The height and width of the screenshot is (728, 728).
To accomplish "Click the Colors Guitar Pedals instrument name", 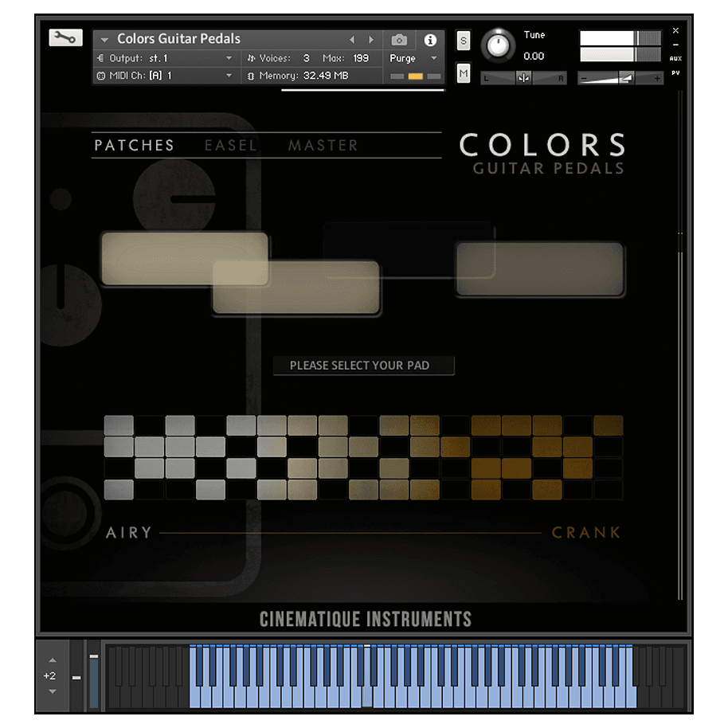I will [178, 39].
